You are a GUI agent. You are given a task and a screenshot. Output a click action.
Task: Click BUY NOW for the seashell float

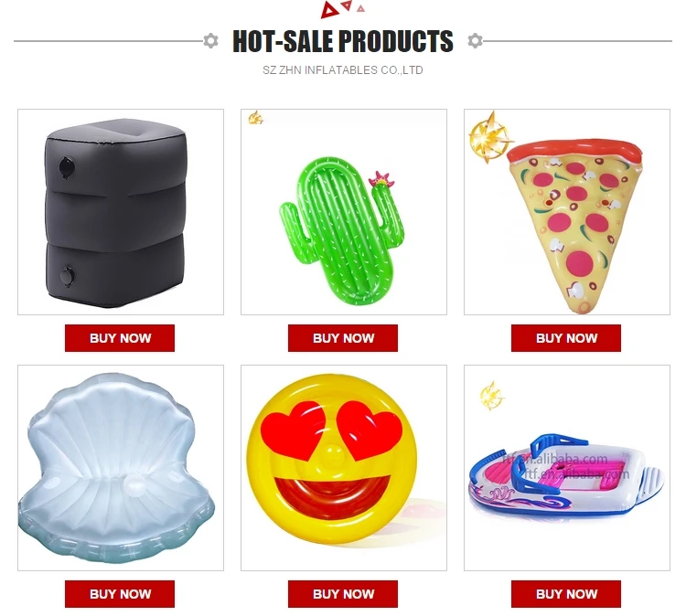[x=120, y=594]
